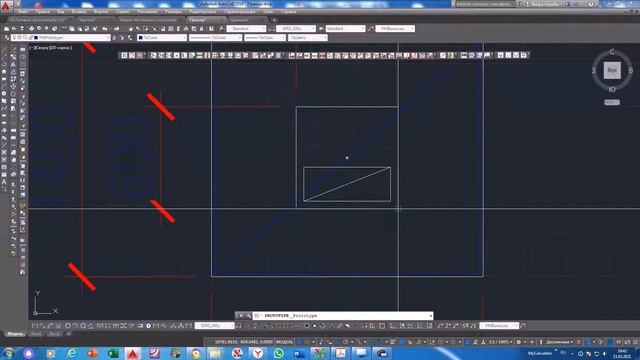Screen dimensions: 640x360
Task: Select the Multiline Text (A) tool
Action: [x=4, y=182]
